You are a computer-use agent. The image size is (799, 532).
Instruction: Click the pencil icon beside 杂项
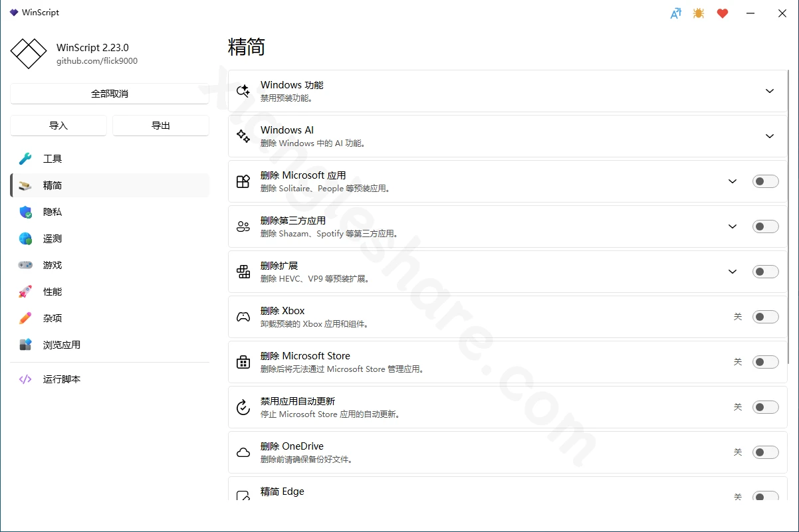coord(25,318)
